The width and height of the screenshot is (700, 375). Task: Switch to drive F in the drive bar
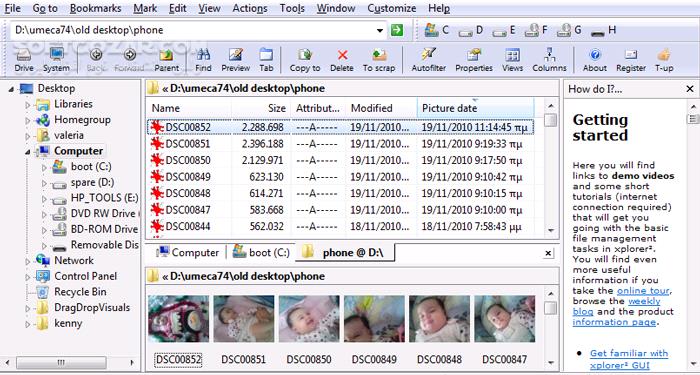536,30
